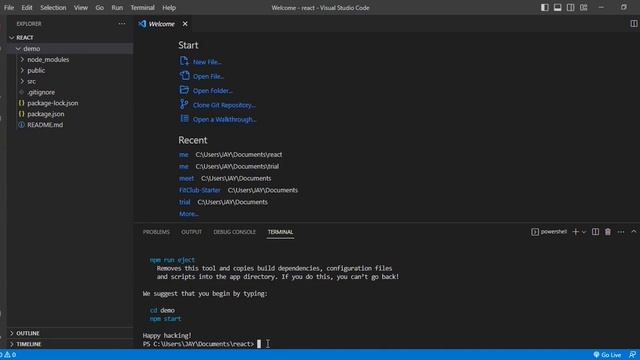Click the More... recent link
The width and height of the screenshot is (640, 360).
point(189,214)
